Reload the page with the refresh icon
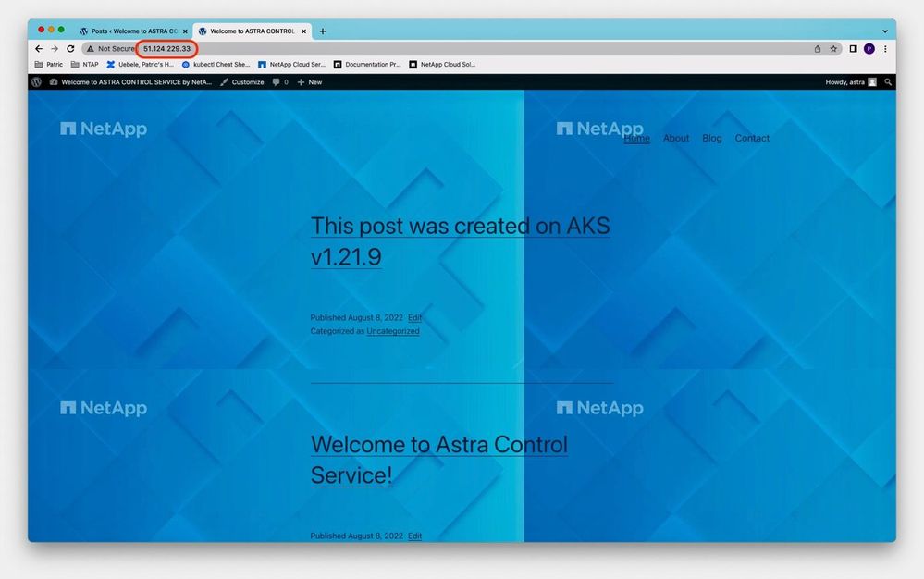Screen dimensions: 924x579 (x=70, y=49)
